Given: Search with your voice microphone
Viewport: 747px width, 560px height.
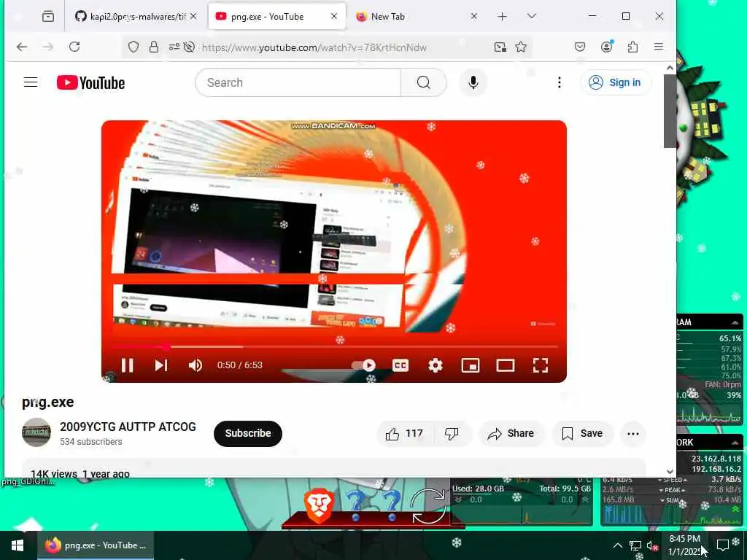Looking at the screenshot, I should click(473, 82).
